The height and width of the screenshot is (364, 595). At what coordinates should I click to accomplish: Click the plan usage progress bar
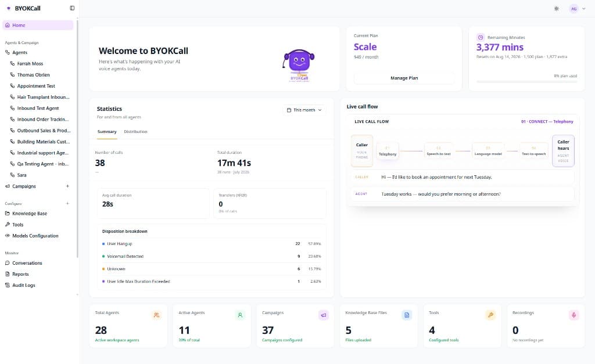click(526, 81)
